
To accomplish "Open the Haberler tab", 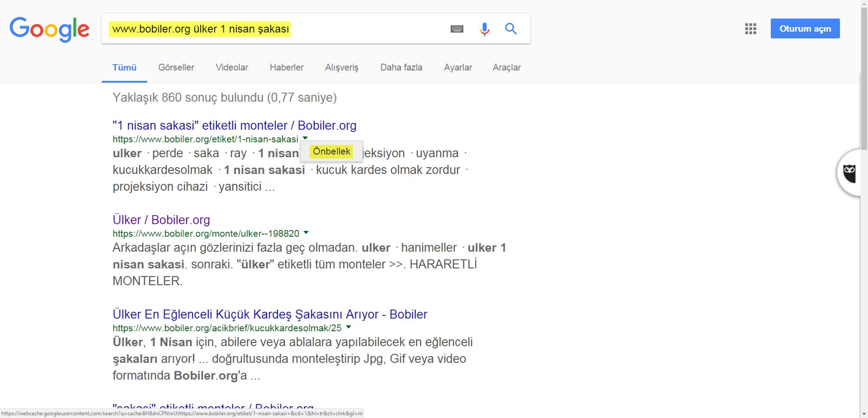I will point(286,68).
